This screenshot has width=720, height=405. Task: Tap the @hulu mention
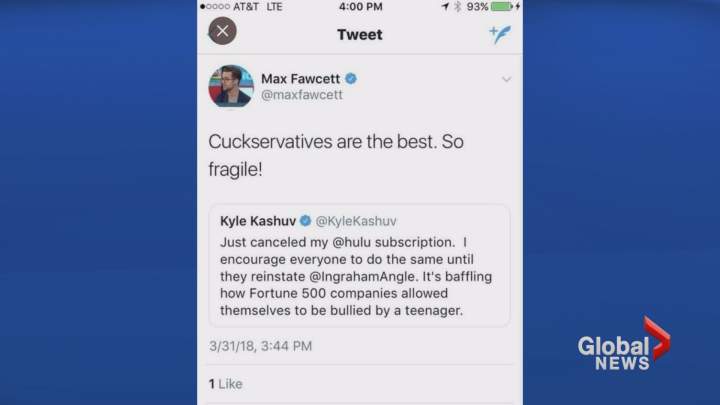352,242
